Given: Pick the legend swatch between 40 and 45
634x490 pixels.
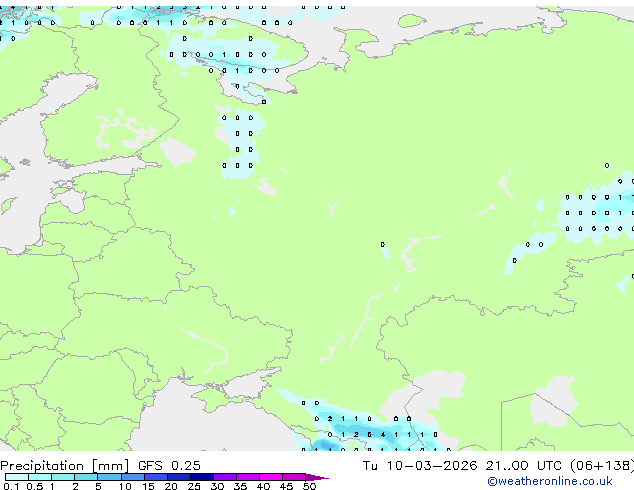Looking at the screenshot, I should click(x=271, y=477).
